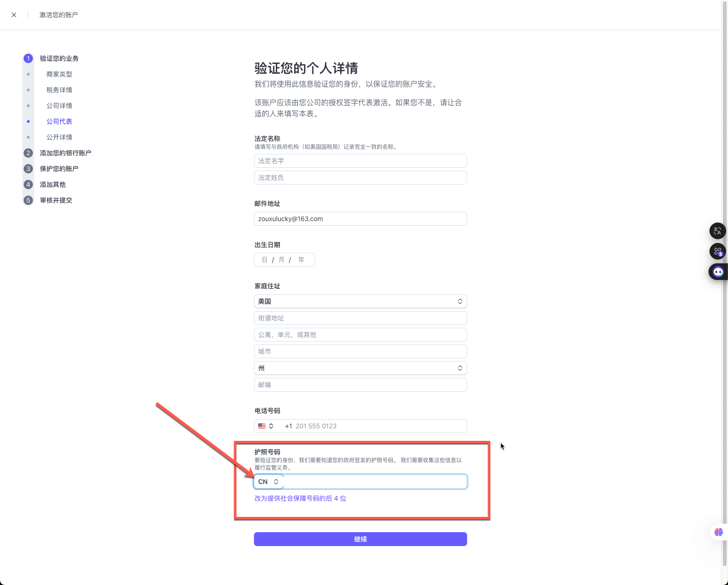Focus the 法定名字 input field
728x585 pixels.
[x=360, y=161]
